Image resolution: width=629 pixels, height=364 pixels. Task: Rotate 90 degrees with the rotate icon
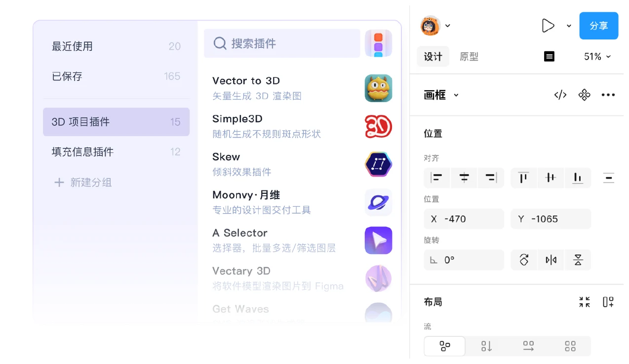click(x=524, y=260)
